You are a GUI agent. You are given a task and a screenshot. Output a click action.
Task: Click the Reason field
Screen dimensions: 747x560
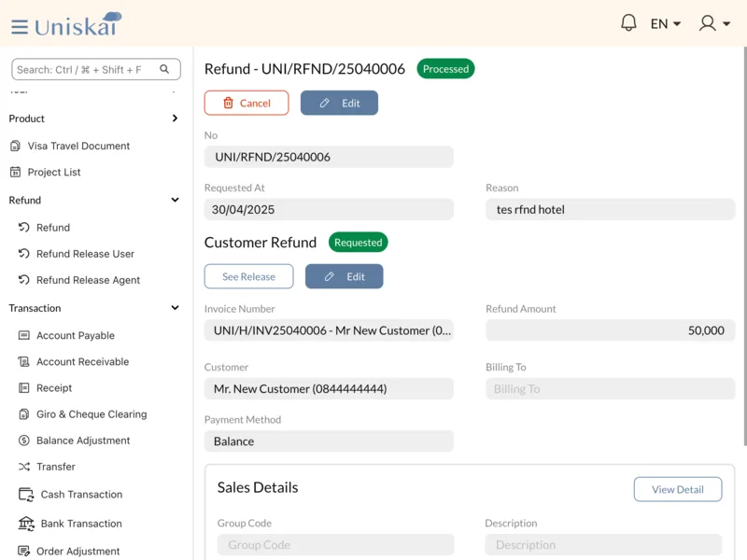point(611,209)
